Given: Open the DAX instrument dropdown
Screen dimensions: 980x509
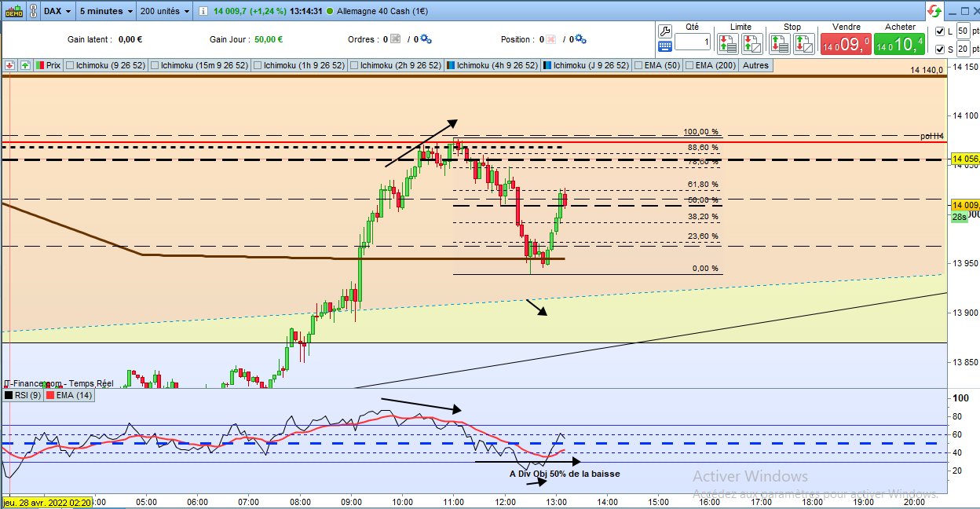Looking at the screenshot, I should click(x=57, y=11).
